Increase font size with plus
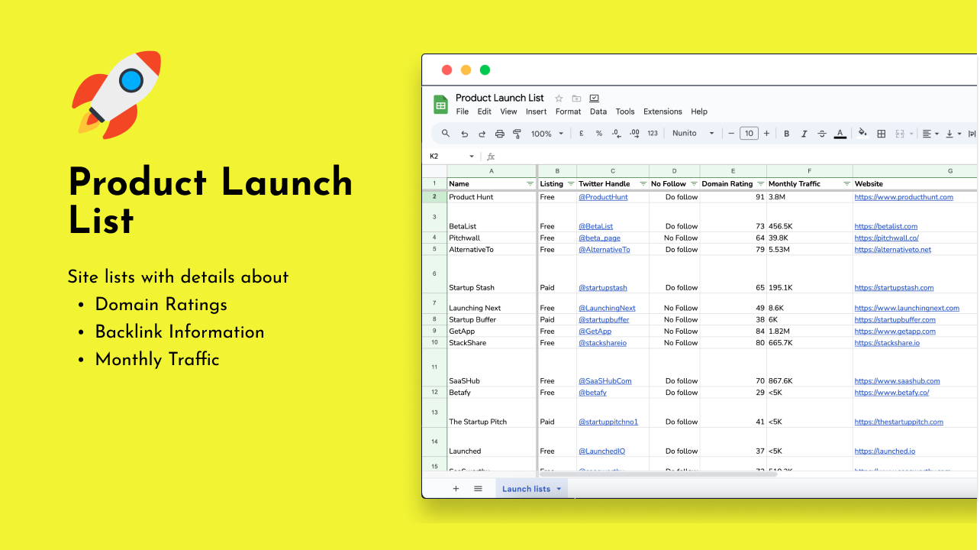Image resolution: width=980 pixels, height=550 pixels. pyautogui.click(x=766, y=134)
